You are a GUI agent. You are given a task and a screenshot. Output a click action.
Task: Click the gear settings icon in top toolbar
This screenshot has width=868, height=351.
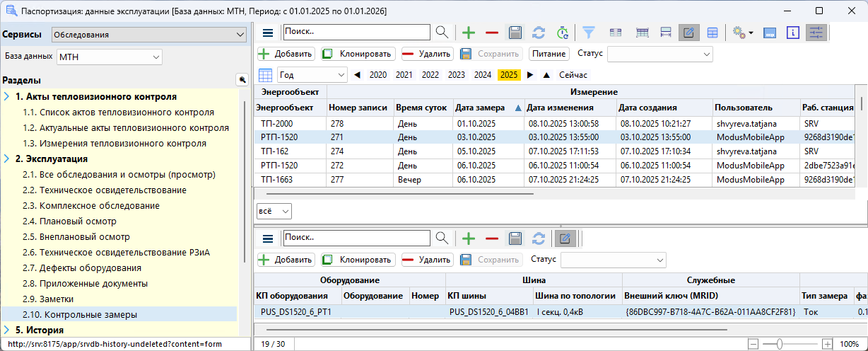741,33
